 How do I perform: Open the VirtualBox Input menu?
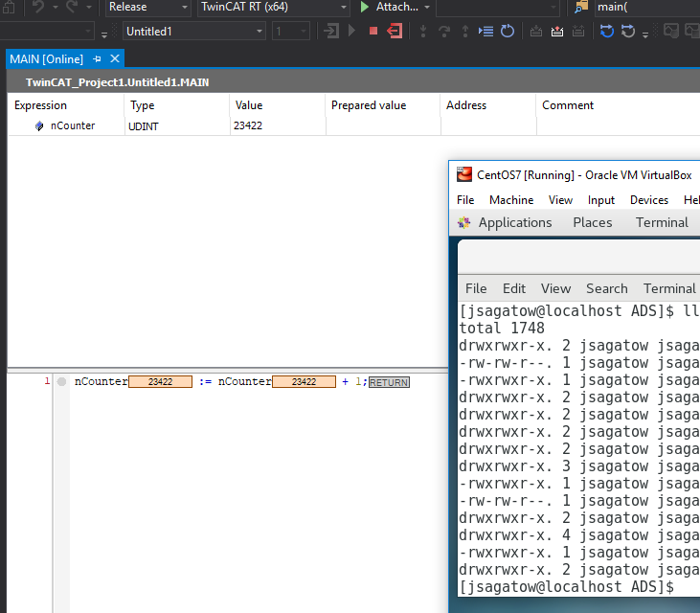pos(601,200)
